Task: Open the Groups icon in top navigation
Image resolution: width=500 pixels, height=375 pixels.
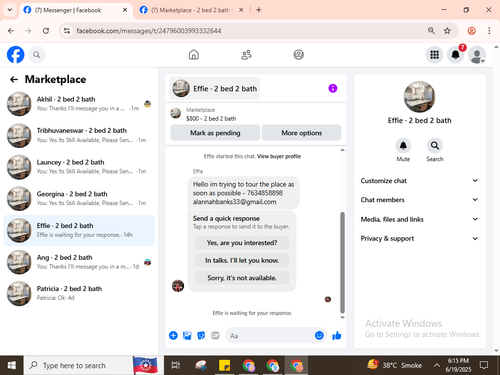Action: coord(299,55)
